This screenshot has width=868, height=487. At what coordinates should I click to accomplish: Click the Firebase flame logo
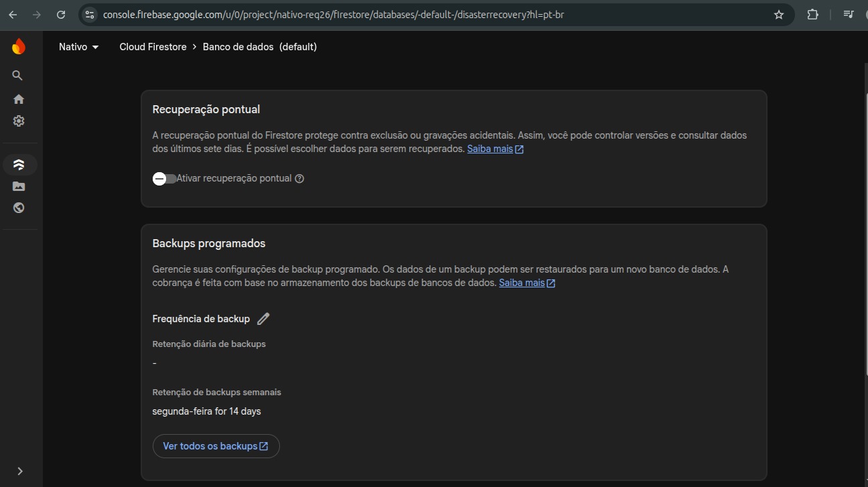tap(19, 46)
